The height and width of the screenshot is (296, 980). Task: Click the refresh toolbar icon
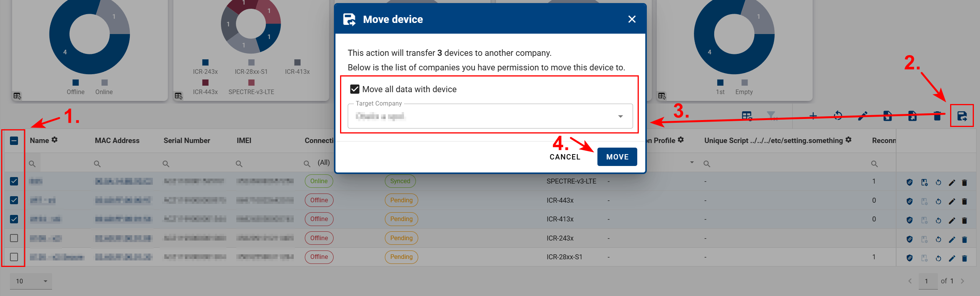click(838, 116)
